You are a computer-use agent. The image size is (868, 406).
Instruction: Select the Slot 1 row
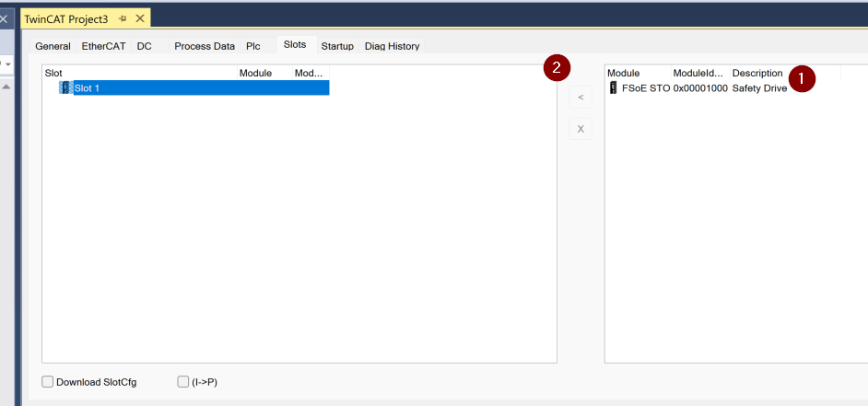tap(184, 88)
